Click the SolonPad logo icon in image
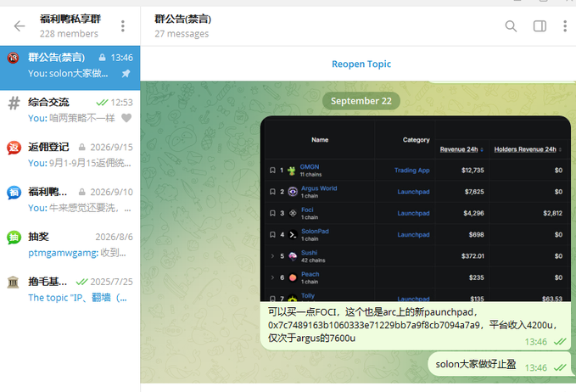 pos(293,234)
